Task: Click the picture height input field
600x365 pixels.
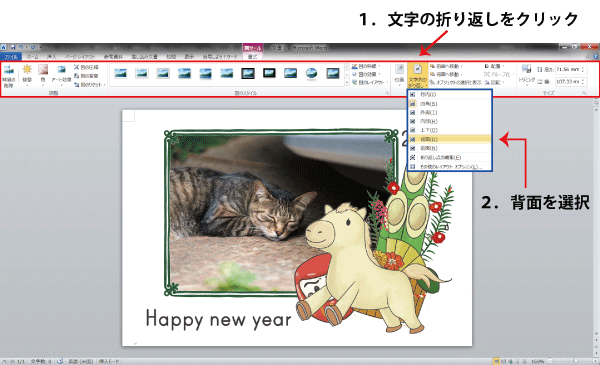Action: pyautogui.click(x=568, y=70)
